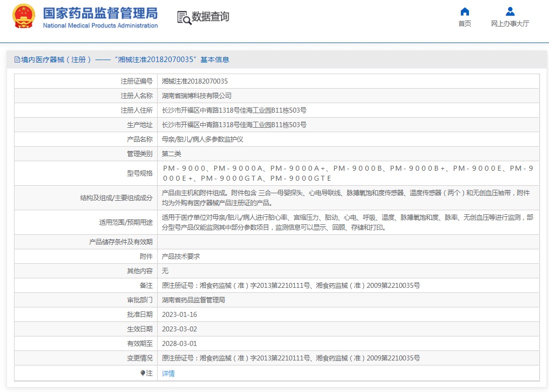The image size is (549, 392).
Task: Click 湖南省药品监督管理局 approval department value
Action: click(193, 300)
